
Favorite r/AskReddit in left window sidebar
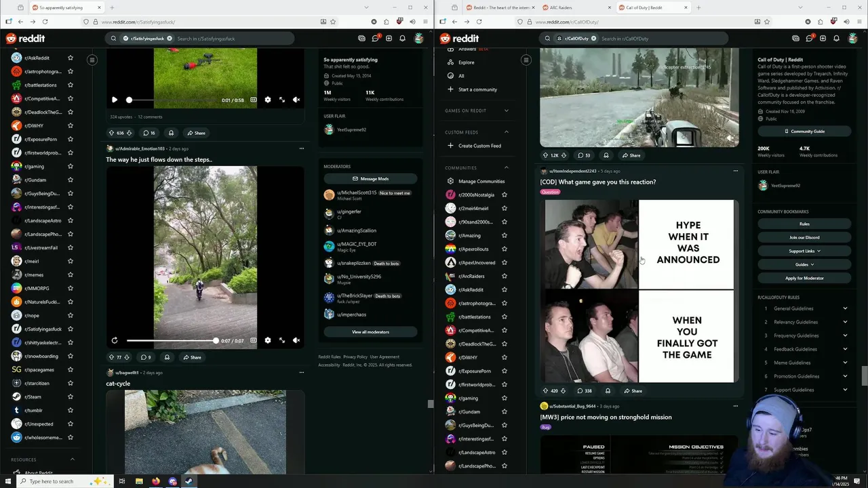point(70,58)
